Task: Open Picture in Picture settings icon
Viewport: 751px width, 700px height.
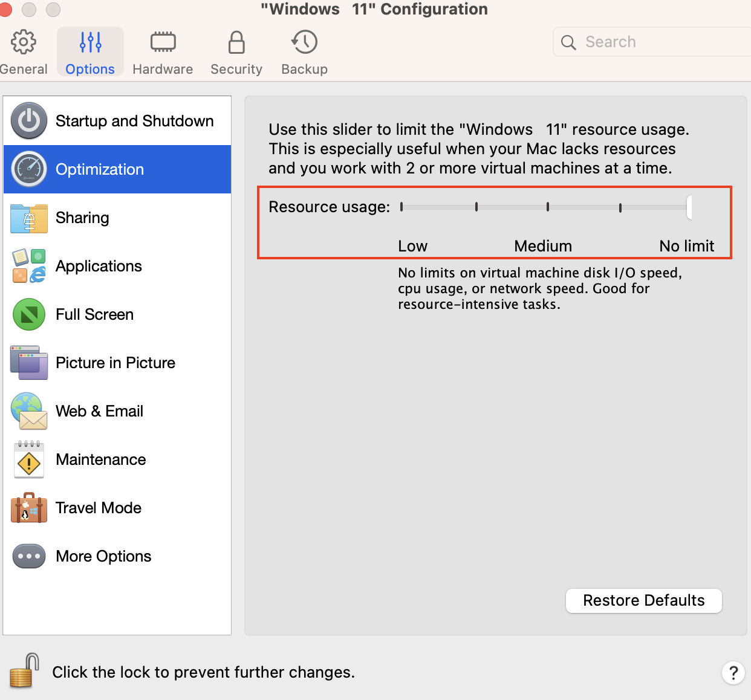Action: click(x=28, y=363)
